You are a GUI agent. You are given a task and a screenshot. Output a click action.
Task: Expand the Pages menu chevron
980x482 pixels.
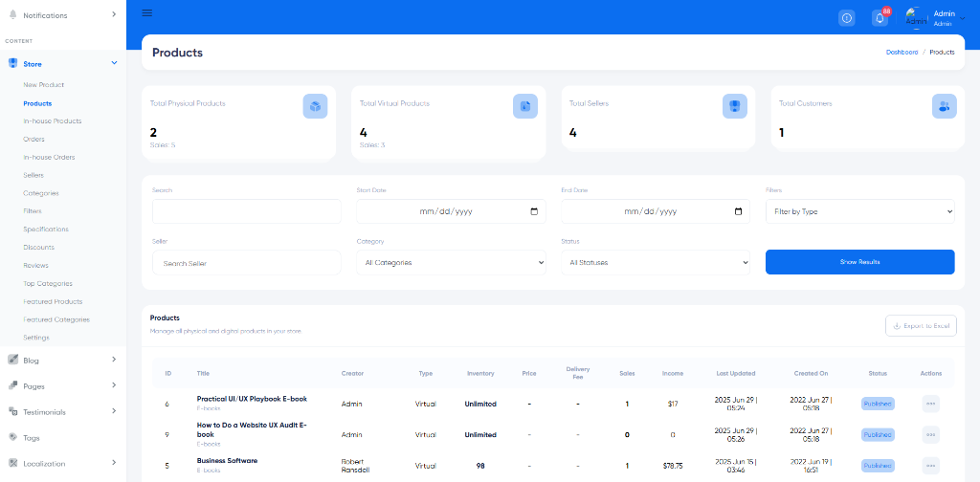point(114,385)
